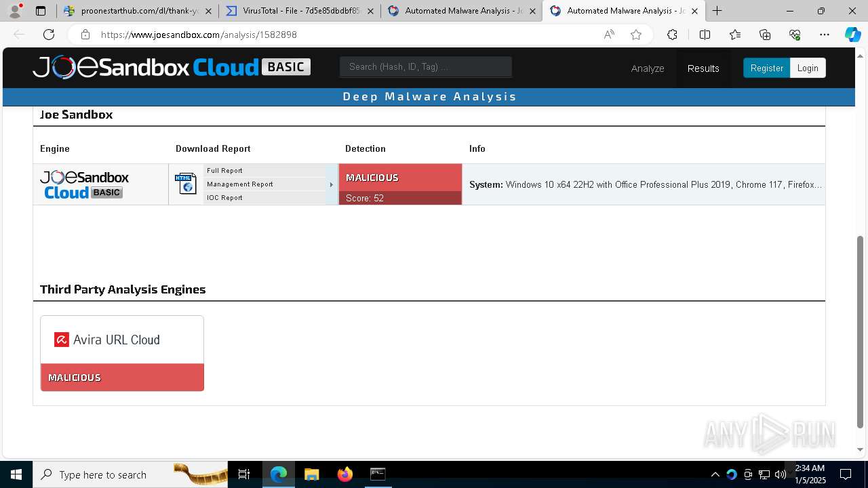868x488 pixels.
Task: Open File Explorer from the taskbar
Action: (x=312, y=474)
